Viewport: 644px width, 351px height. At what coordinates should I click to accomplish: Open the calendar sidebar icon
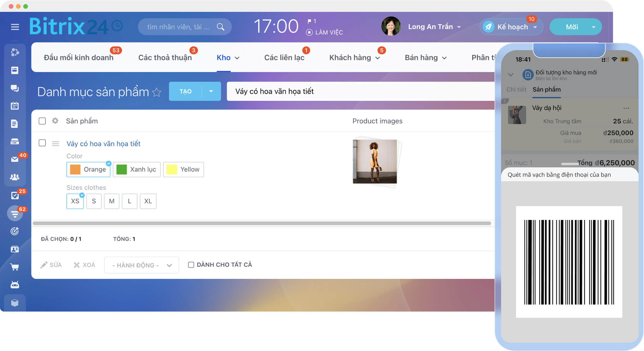point(15,106)
